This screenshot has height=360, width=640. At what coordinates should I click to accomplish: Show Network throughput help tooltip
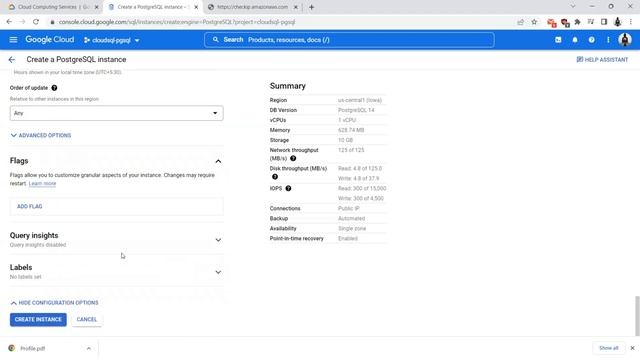point(293,158)
